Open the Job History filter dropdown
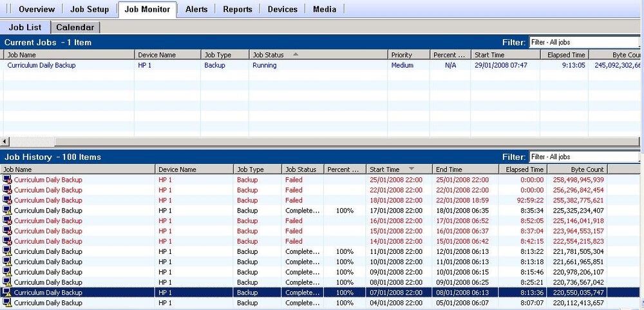The height and width of the screenshot is (310, 644). tap(585, 157)
